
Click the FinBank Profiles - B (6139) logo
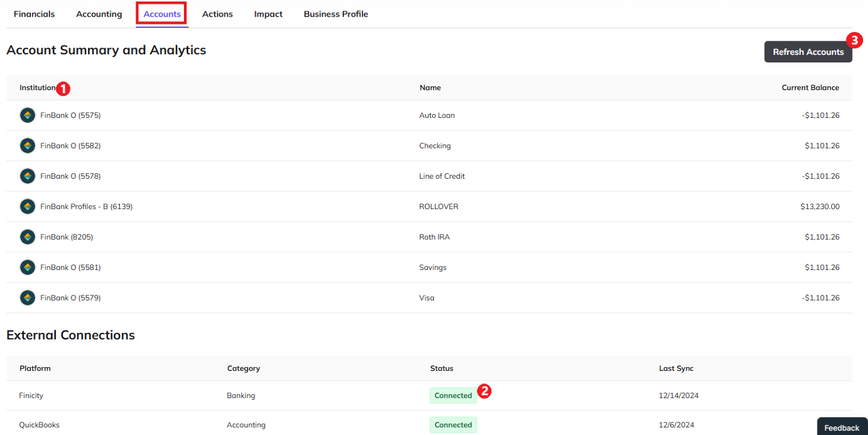tap(28, 206)
